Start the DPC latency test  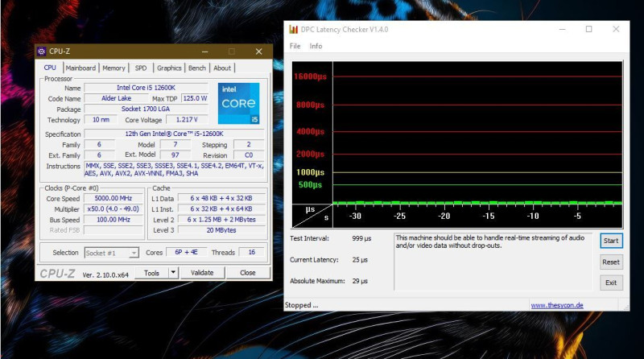coord(611,241)
